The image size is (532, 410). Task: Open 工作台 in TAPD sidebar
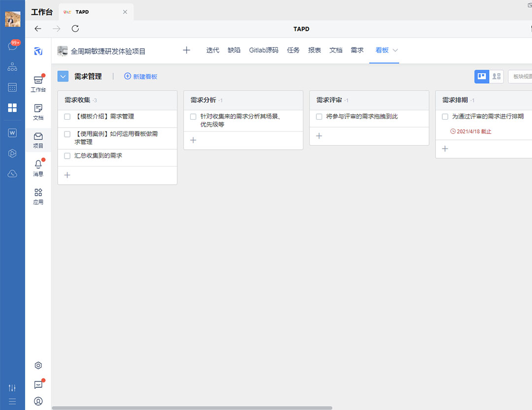tap(38, 83)
